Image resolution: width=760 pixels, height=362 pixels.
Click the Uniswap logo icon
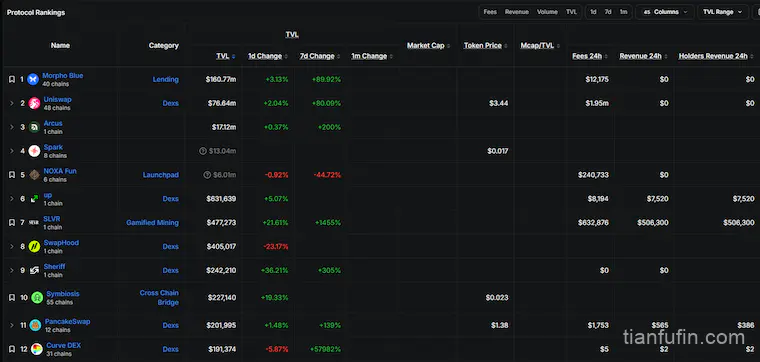pyautogui.click(x=34, y=103)
